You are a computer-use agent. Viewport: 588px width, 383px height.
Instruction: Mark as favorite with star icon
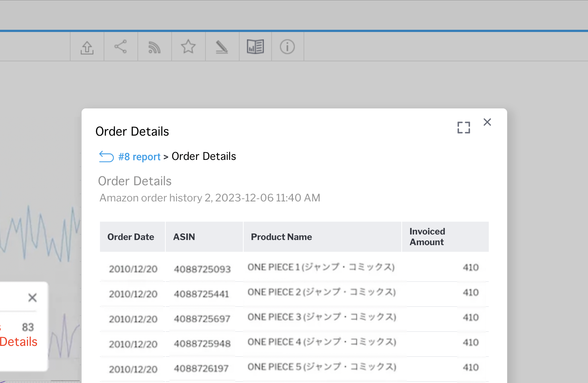click(188, 47)
